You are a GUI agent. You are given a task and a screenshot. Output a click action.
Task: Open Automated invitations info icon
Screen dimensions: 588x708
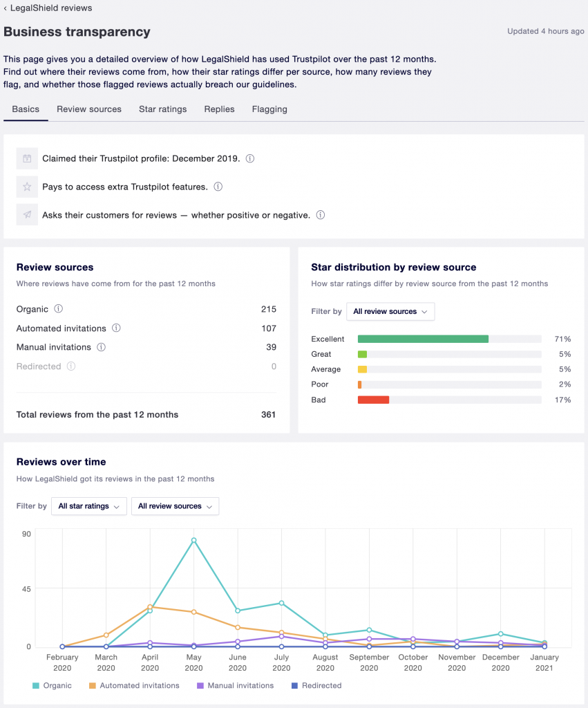[117, 328]
